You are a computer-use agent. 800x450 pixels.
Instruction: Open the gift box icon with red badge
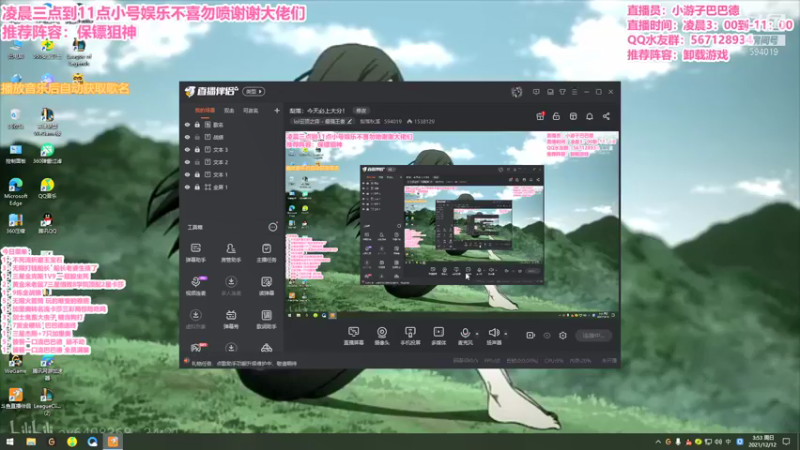(x=540, y=116)
